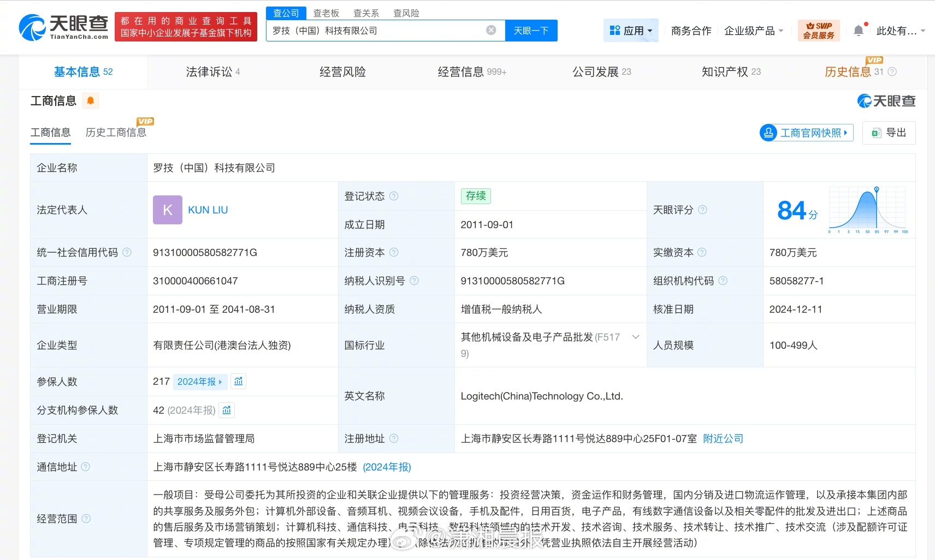The height and width of the screenshot is (560, 935).
Task: Click the 天眼一下 search button
Action: (x=531, y=31)
